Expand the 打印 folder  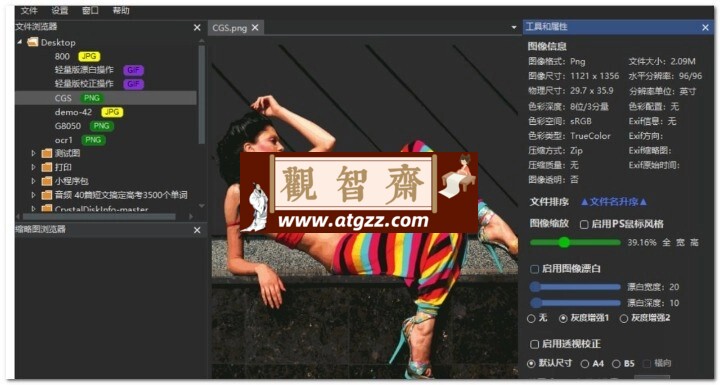(x=33, y=167)
